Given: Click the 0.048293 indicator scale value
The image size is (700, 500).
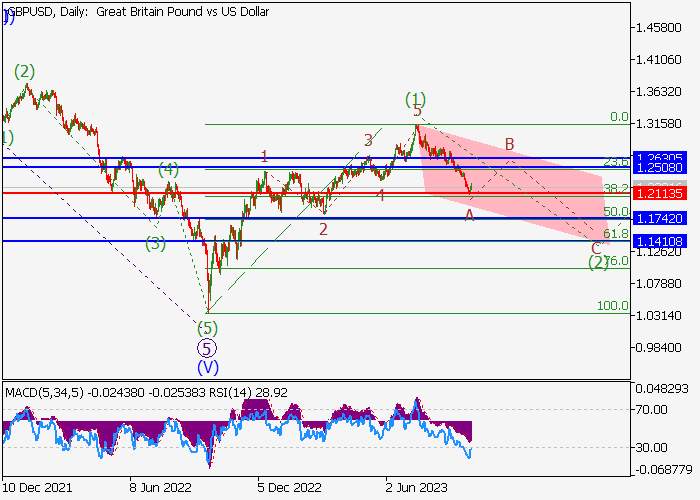Looking at the screenshot, I should pyautogui.click(x=662, y=389).
